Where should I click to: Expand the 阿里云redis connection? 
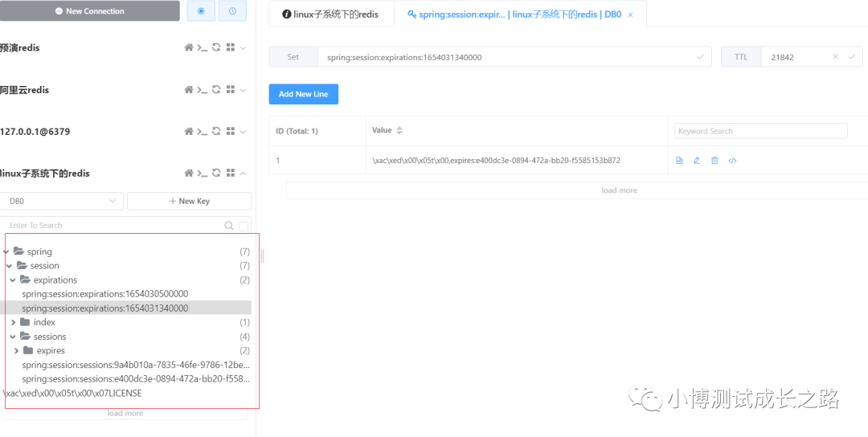click(x=243, y=90)
